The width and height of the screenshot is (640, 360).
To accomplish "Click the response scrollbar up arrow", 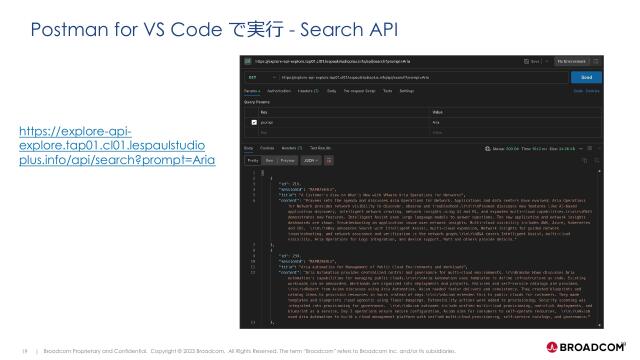I will pos(599,171).
